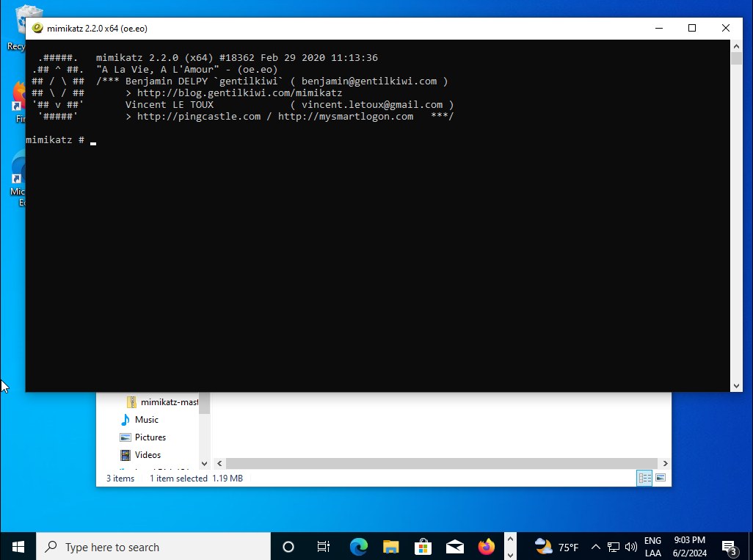The width and height of the screenshot is (753, 560).
Task: Expand hidden icons in the system tray
Action: click(596, 546)
